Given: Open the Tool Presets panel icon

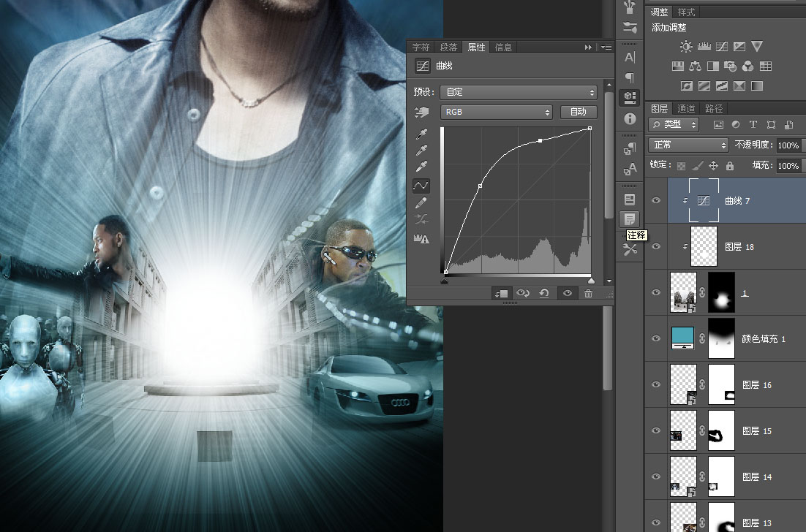Looking at the screenshot, I should 630,250.
